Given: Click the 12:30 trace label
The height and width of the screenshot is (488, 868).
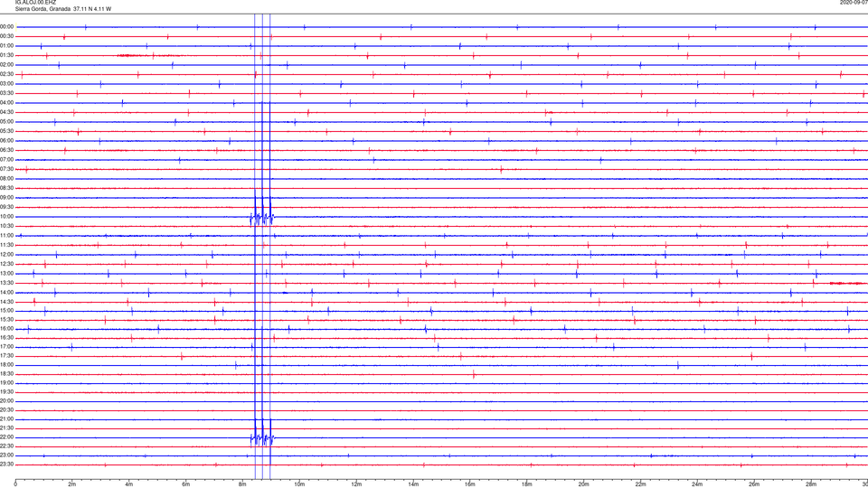Looking at the screenshot, I should pyautogui.click(x=7, y=264).
